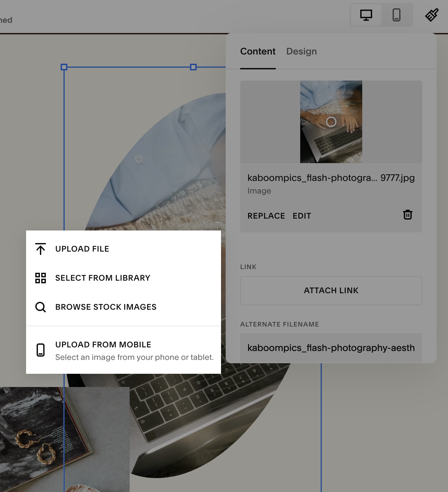Select top-middle resize handle of image block
This screenshot has height=492, width=448.
pos(193,67)
